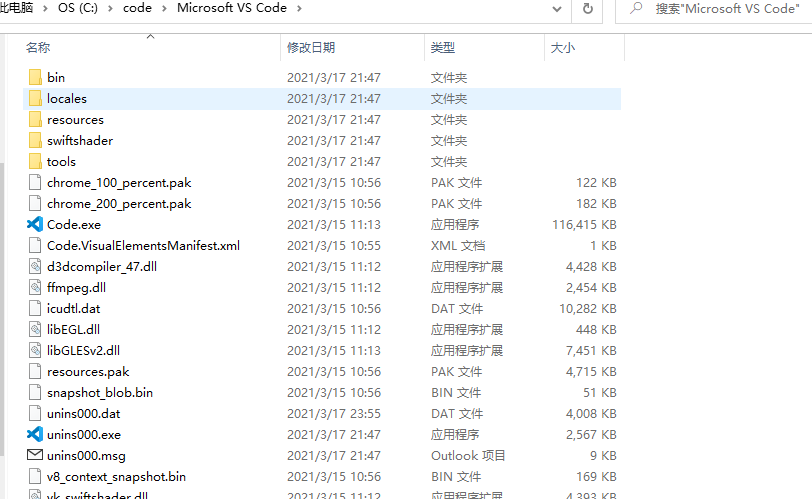Select the libGLESv2.dll file icon
The width and height of the screenshot is (812, 499).
pyautogui.click(x=35, y=350)
